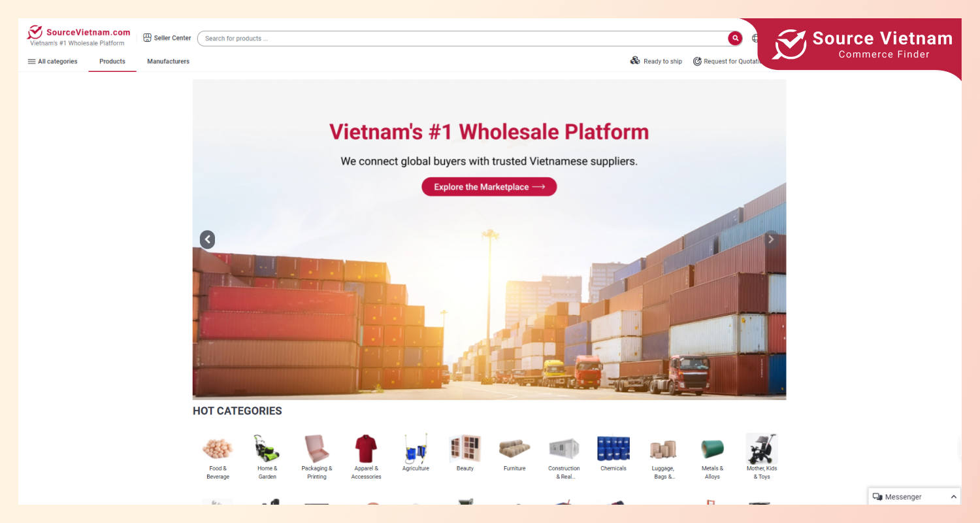Select the Mother, Kids & Toys icon
The width and height of the screenshot is (980, 523).
pos(762,448)
